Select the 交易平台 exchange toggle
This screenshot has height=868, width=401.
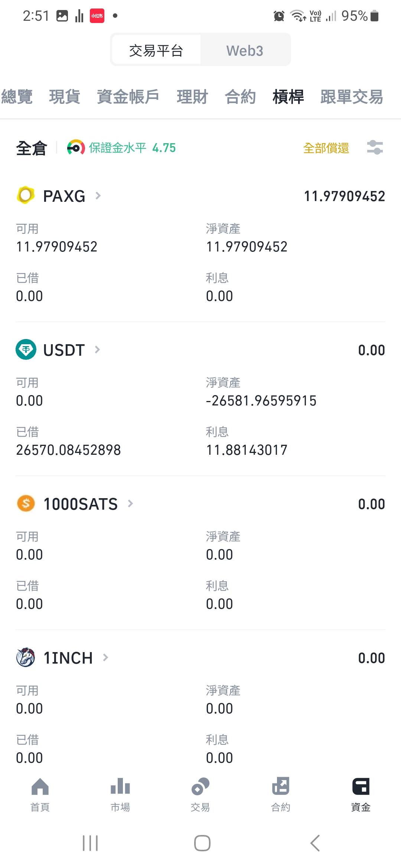156,51
